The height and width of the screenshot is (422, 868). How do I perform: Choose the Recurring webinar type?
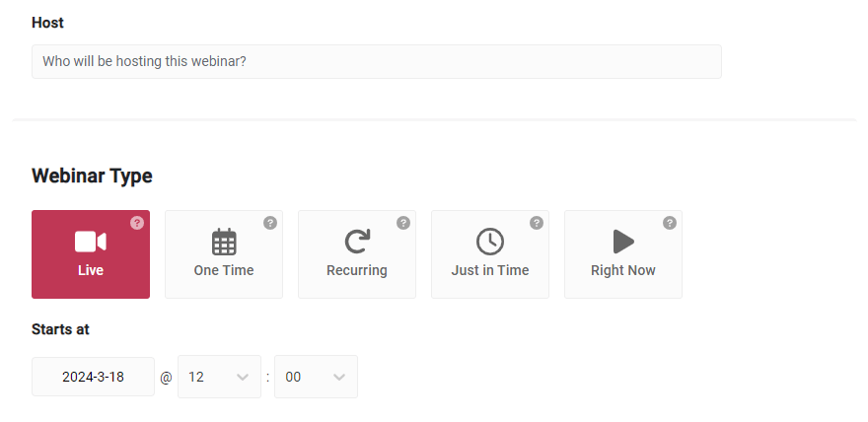tap(357, 254)
